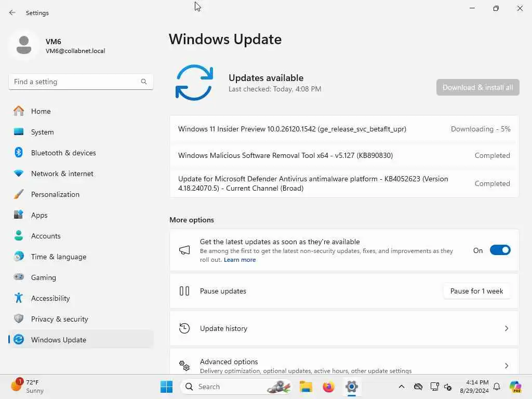Click the Advanced options gears icon
The image size is (532, 399).
[x=184, y=365]
